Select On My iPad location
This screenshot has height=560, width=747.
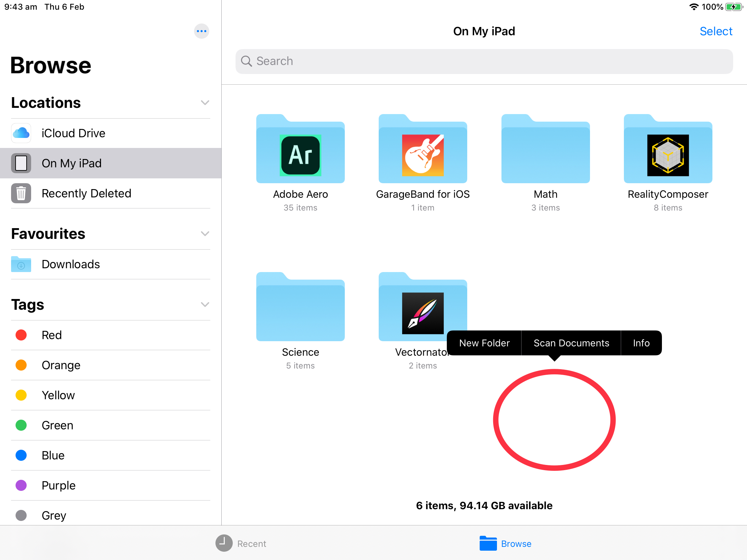[x=111, y=163]
